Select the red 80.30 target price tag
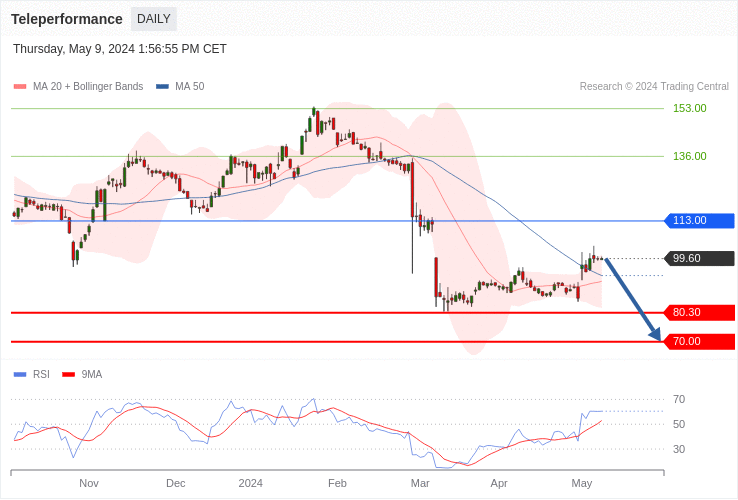Screen dimensions: 738x500 point(699,313)
